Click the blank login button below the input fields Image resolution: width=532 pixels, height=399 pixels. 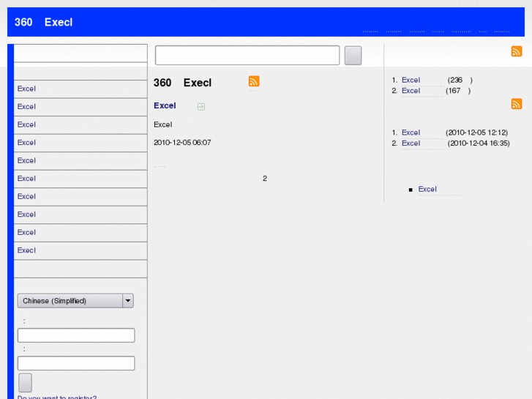(25, 383)
